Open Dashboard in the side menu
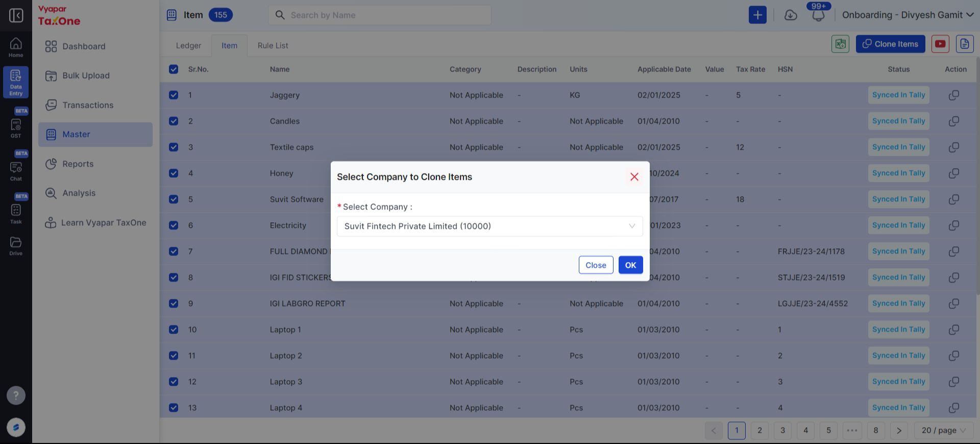 click(x=95, y=46)
